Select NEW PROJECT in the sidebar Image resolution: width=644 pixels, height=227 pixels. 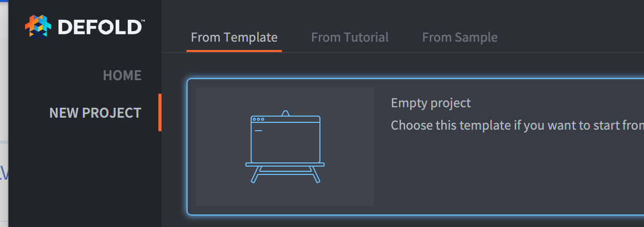[x=95, y=113]
